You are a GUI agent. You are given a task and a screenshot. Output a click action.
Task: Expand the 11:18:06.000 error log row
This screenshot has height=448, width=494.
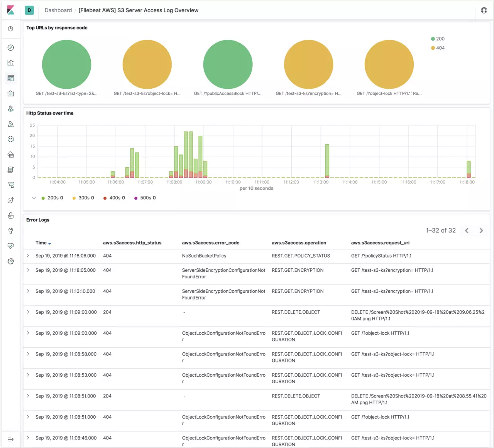coord(28,256)
